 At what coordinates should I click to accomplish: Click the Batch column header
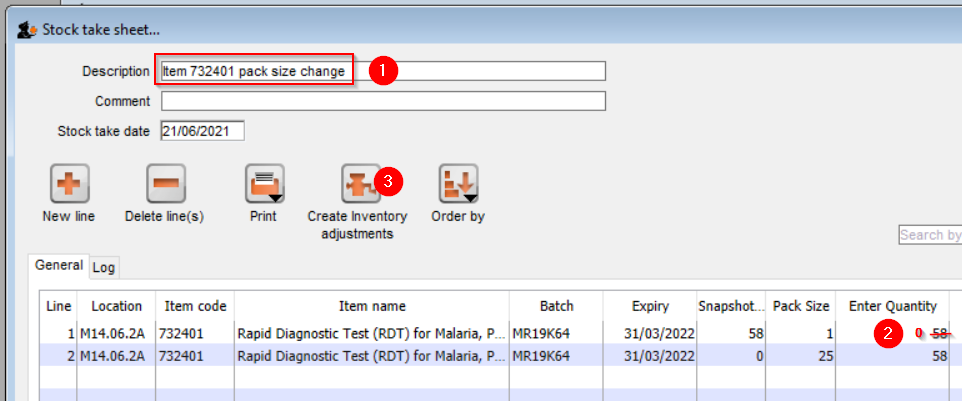(557, 306)
